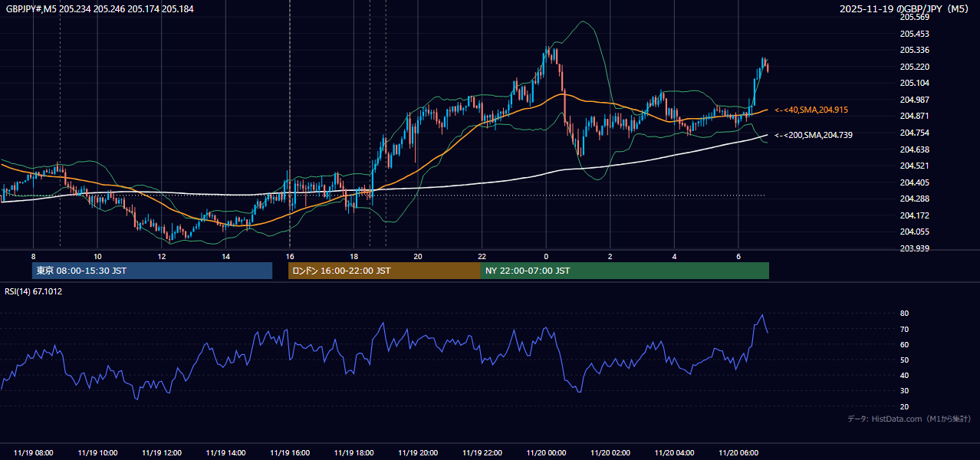Click the bottom timestamp 11/19 12:00
The image size is (980, 460).
(162, 453)
